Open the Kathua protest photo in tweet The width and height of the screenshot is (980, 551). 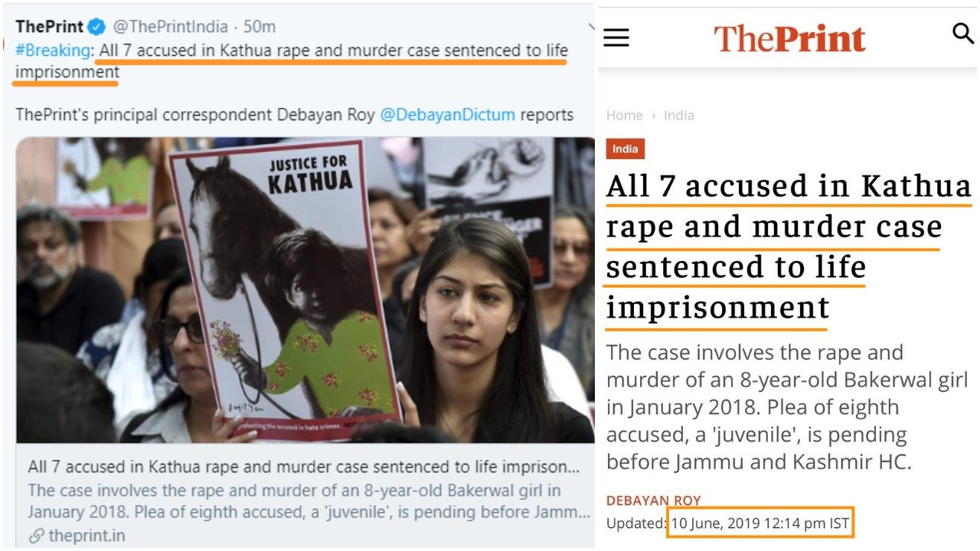click(305, 290)
